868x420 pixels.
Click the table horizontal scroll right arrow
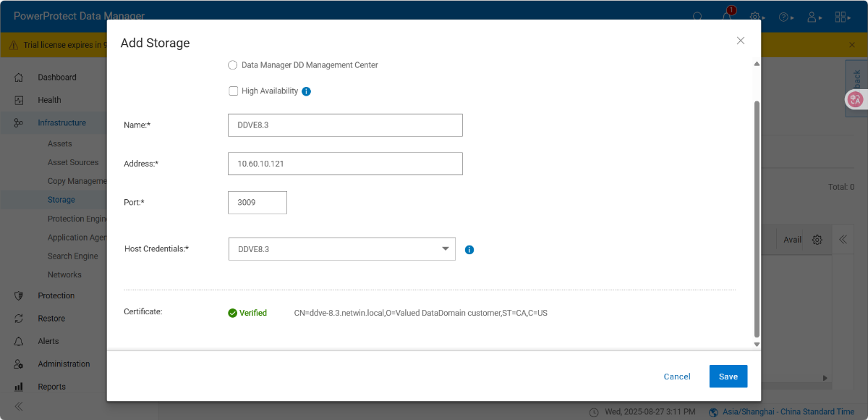pos(825,378)
